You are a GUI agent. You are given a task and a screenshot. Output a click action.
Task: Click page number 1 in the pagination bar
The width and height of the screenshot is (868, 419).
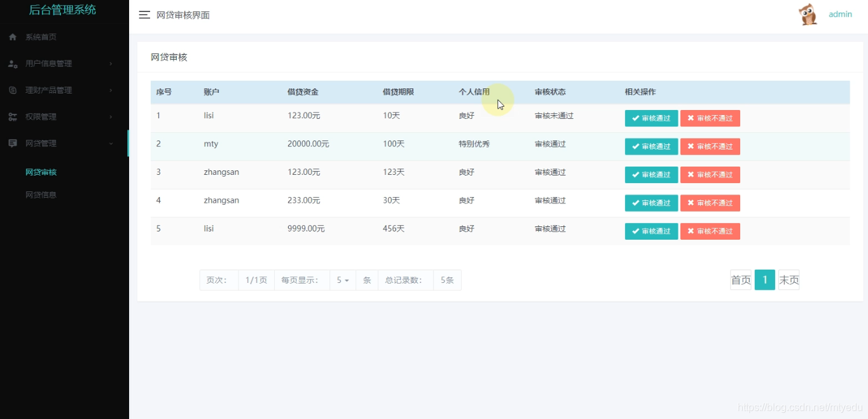(764, 280)
